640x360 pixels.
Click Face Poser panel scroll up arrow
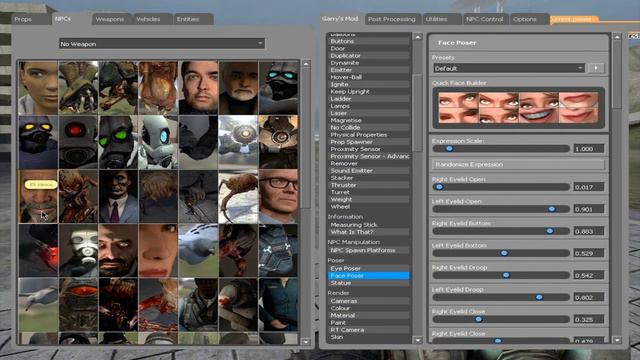[617, 37]
